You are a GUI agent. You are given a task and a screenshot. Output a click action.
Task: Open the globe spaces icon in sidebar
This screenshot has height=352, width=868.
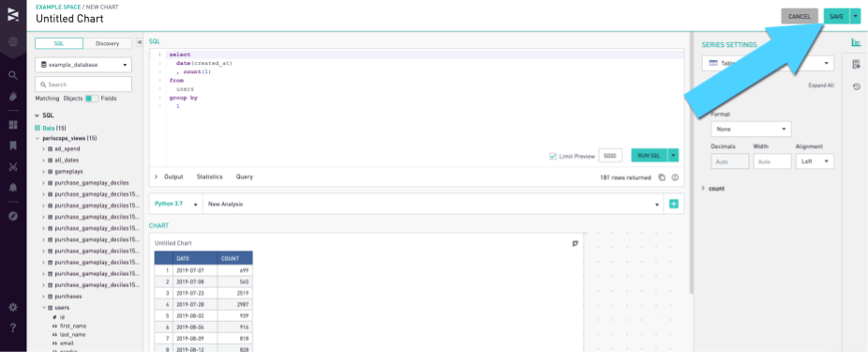tap(13, 42)
